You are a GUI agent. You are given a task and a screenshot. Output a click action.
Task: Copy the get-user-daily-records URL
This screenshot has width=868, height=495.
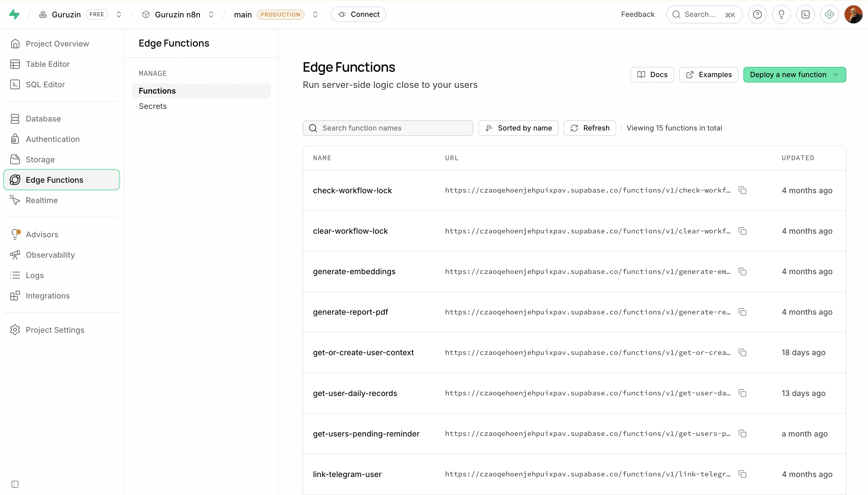(742, 393)
